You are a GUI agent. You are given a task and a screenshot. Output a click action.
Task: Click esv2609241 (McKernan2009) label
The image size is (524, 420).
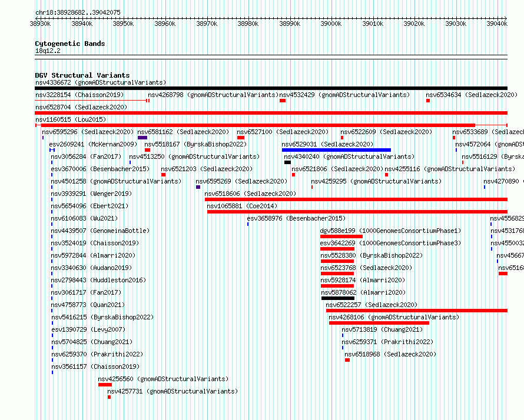click(x=93, y=144)
